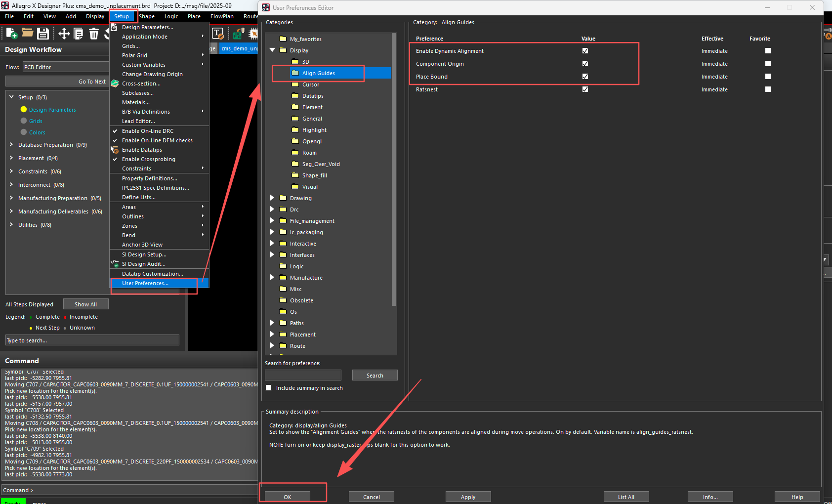Viewport: 832px width, 504px height.
Task: Click the New file toolbar icon
Action: pyautogui.click(x=11, y=34)
